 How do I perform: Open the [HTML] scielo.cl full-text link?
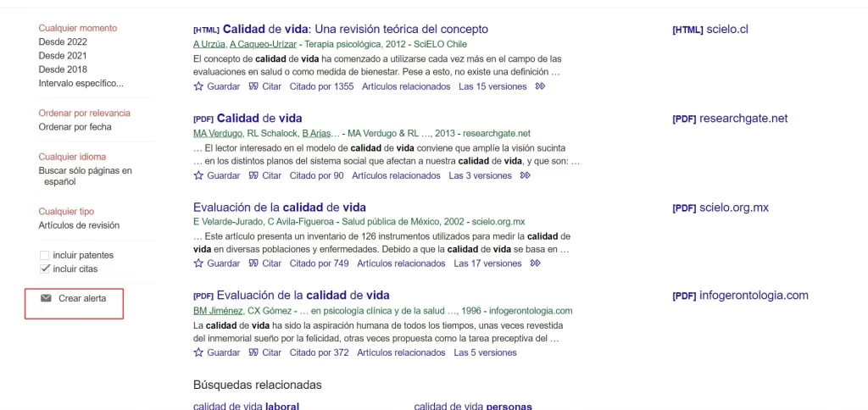709,30
